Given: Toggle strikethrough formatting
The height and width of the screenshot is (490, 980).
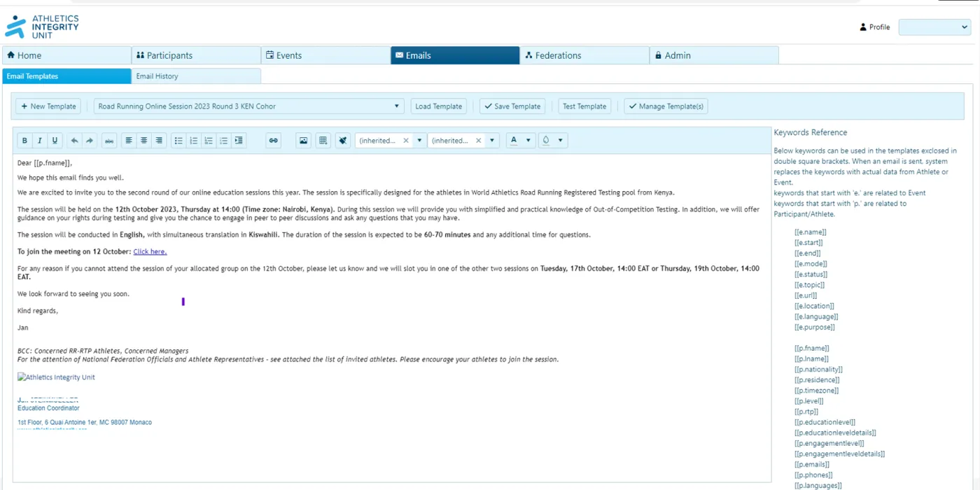Looking at the screenshot, I should point(109,141).
